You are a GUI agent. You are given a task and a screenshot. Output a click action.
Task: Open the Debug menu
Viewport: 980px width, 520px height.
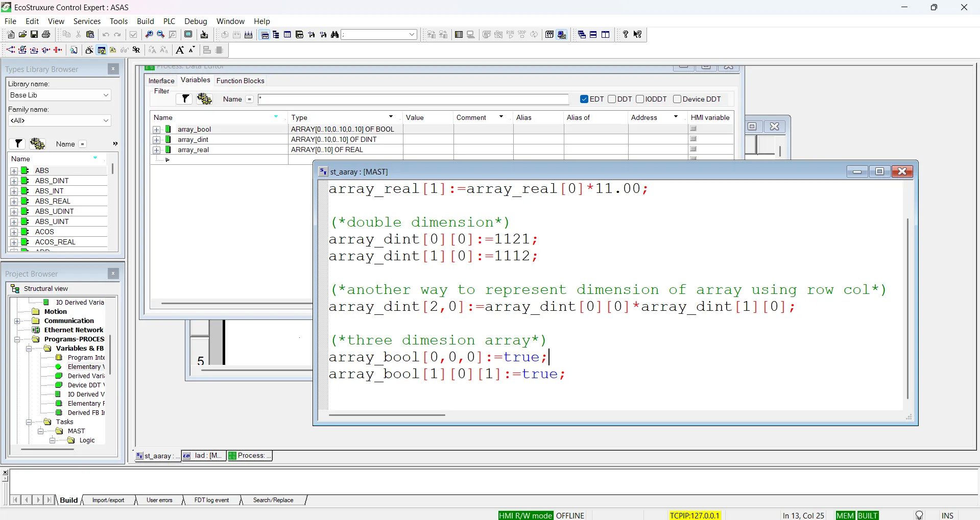(196, 21)
